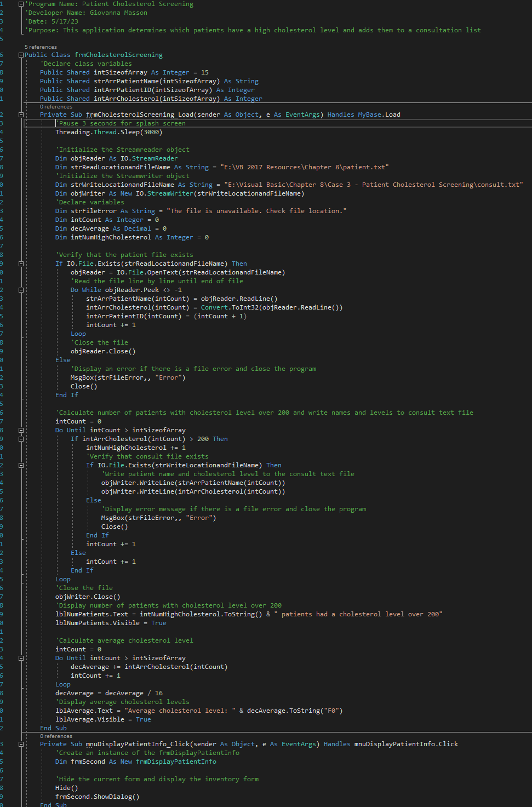532x807 pixels.
Task: Click 'Verify that the patient file exists' comment
Action: tap(124, 255)
